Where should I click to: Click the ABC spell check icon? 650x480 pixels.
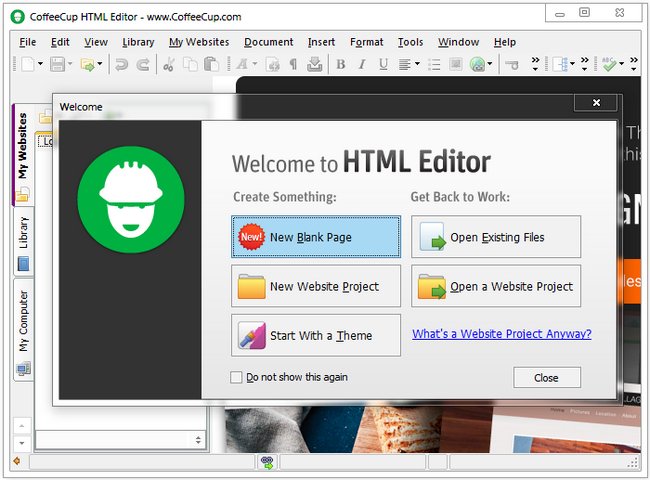click(609, 64)
